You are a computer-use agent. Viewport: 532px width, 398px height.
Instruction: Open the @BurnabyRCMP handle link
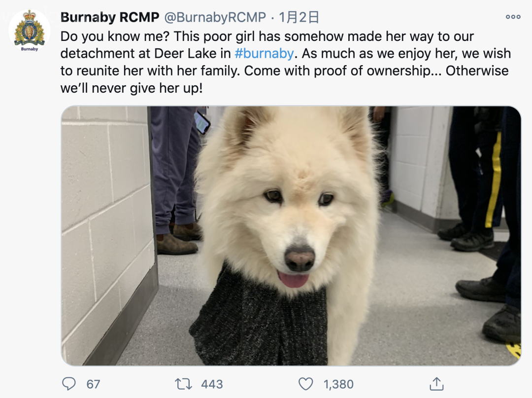(215, 17)
